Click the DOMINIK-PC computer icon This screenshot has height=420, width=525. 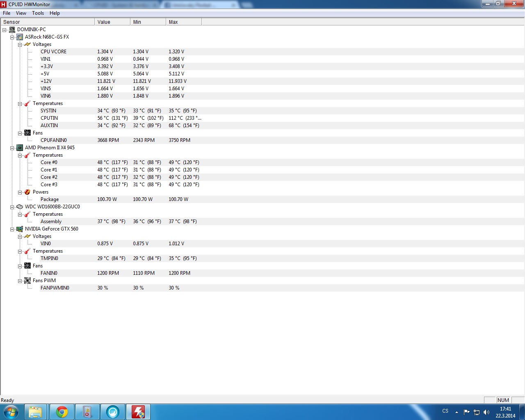pos(12,30)
